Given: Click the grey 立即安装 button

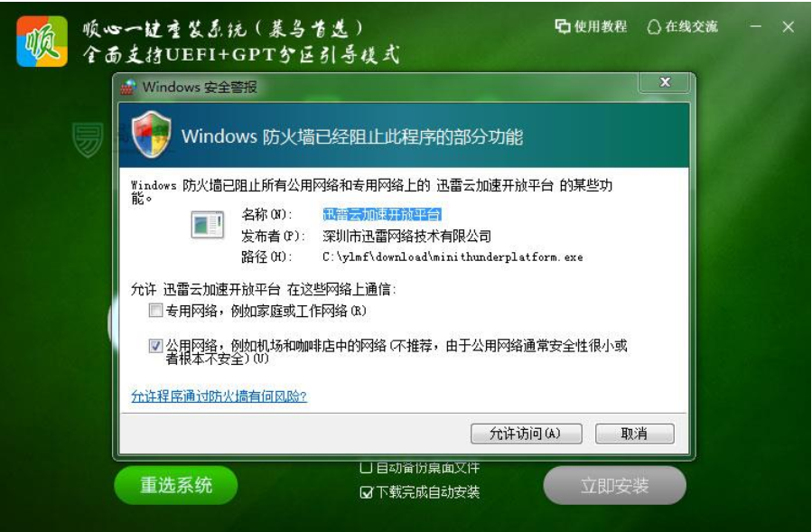Looking at the screenshot, I should click(x=615, y=485).
